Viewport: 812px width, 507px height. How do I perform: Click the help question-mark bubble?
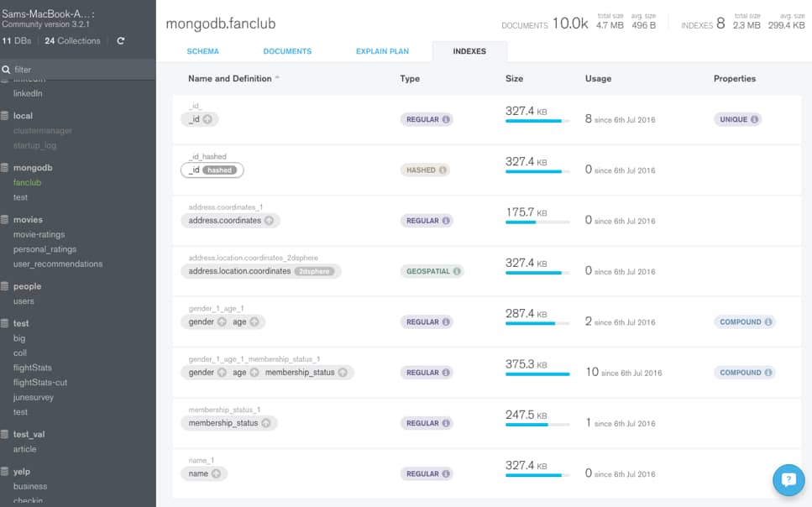(x=788, y=479)
